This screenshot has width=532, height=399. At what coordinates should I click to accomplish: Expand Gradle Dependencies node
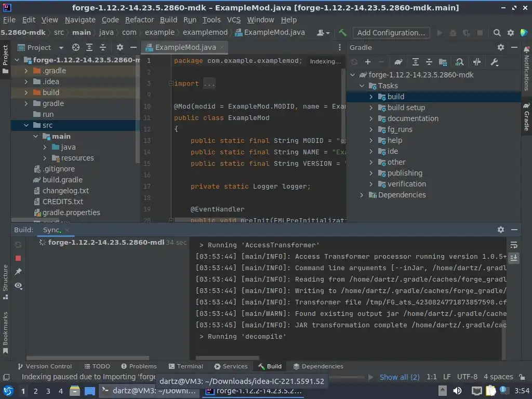362,195
